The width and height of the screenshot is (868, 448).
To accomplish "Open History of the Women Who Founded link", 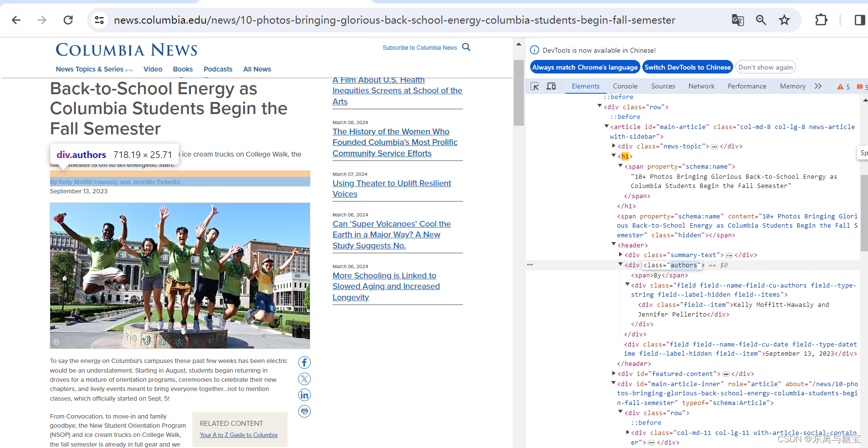I will tap(395, 142).
